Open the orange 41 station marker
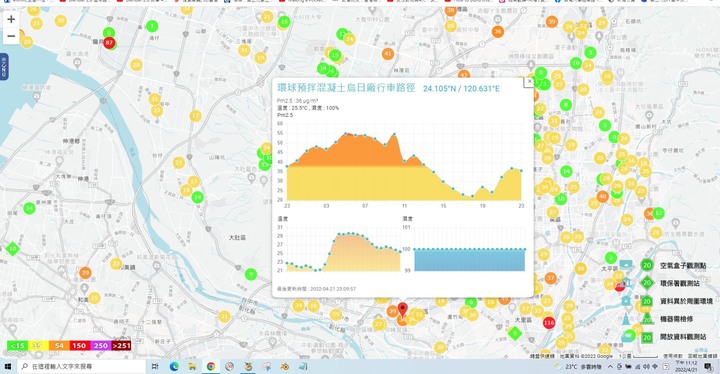This screenshot has height=374, width=720. pyautogui.click(x=388, y=53)
